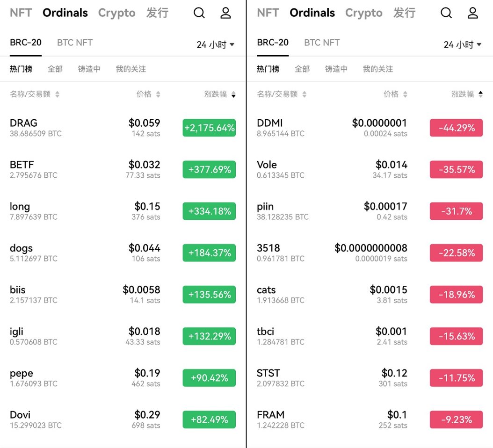Toggle the 涨跌幅 sort arrows in the right panel
This screenshot has height=448, width=493.
point(480,94)
